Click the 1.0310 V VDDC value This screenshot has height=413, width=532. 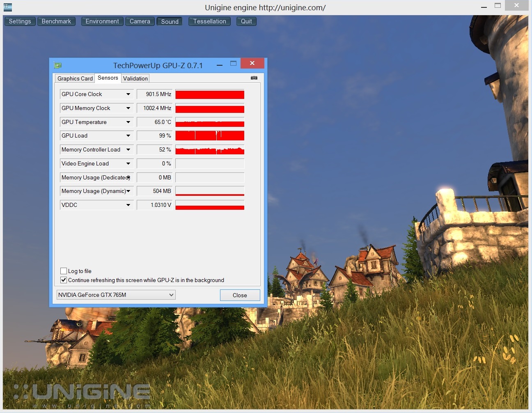point(155,205)
